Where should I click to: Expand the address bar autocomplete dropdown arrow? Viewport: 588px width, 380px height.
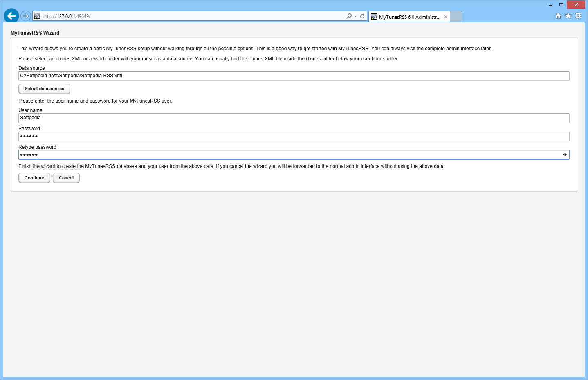point(355,16)
